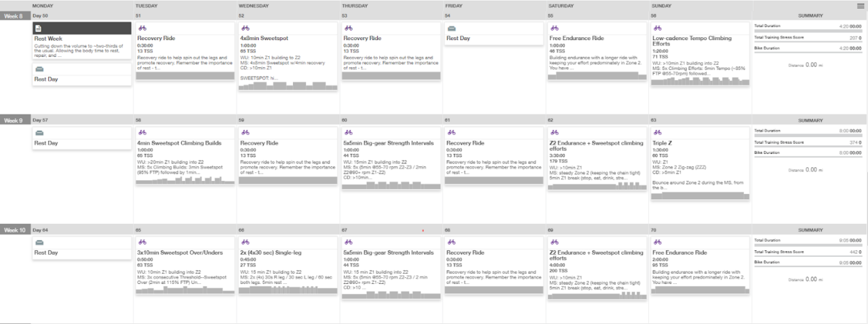Open Free Endurance Ride on Day 55
Image resolution: width=868 pixels, height=324 pixels.
click(x=576, y=39)
